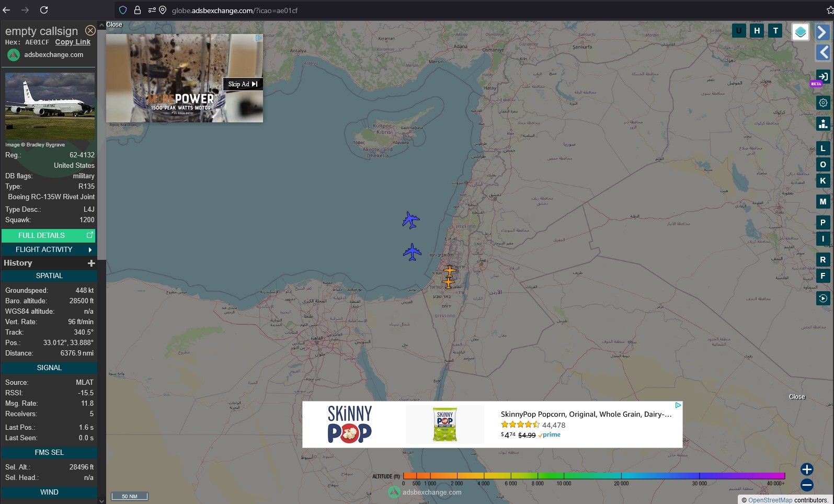This screenshot has height=504, width=834.
Task: Toggle the P map option button
Action: (823, 222)
